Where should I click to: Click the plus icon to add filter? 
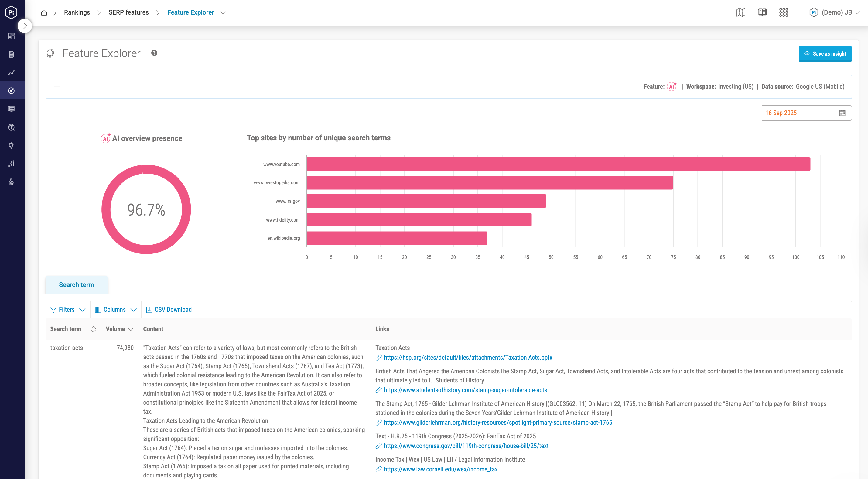(x=57, y=87)
